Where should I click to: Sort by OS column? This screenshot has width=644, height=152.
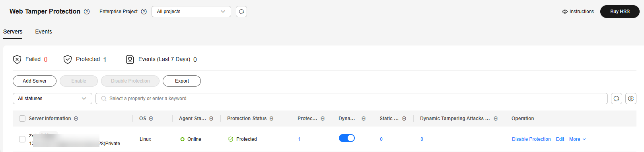151,118
